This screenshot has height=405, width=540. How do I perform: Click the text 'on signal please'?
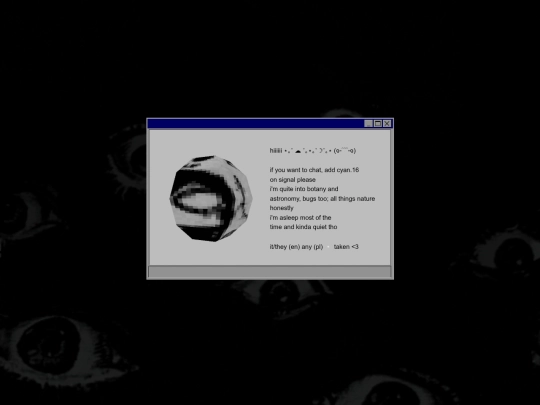(x=292, y=179)
